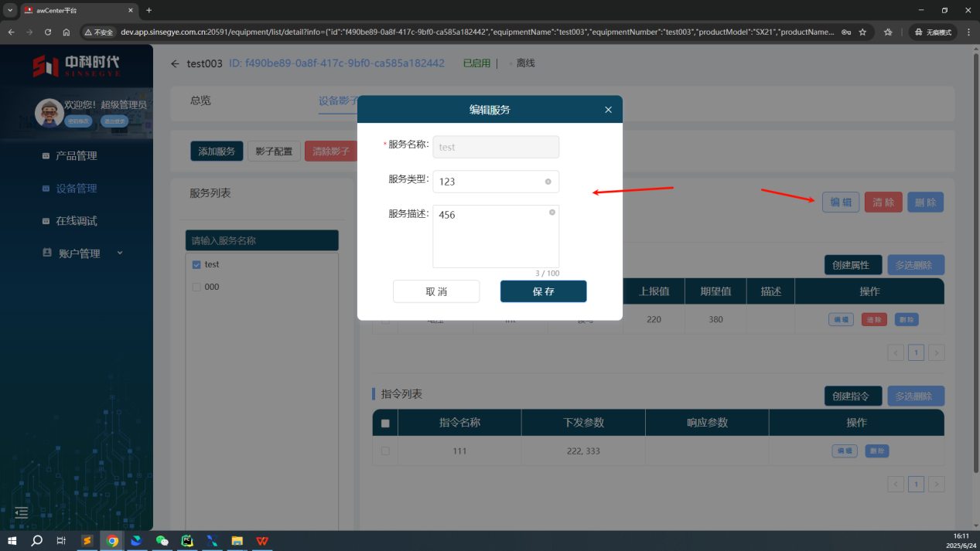The height and width of the screenshot is (551, 980).
Task: Click the back arrow beside test003
Action: (175, 63)
